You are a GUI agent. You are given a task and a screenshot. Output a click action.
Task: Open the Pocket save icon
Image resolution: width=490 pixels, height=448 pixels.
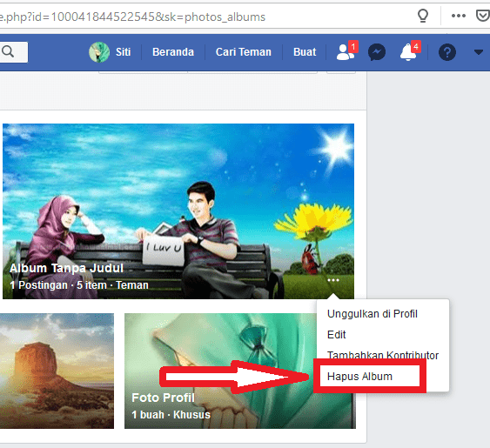[x=482, y=16]
